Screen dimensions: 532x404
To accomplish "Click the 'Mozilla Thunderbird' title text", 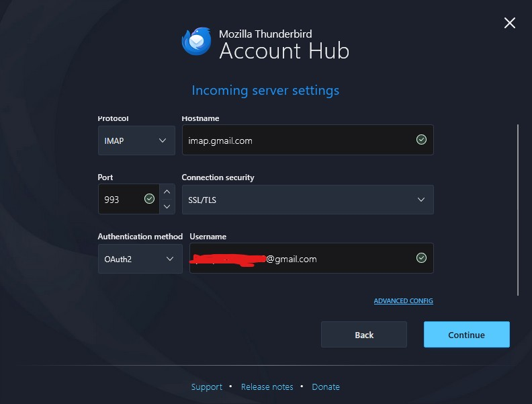I will [265, 34].
